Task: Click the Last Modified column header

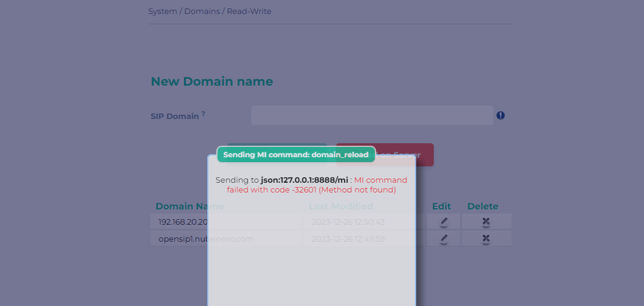Action: click(x=340, y=206)
